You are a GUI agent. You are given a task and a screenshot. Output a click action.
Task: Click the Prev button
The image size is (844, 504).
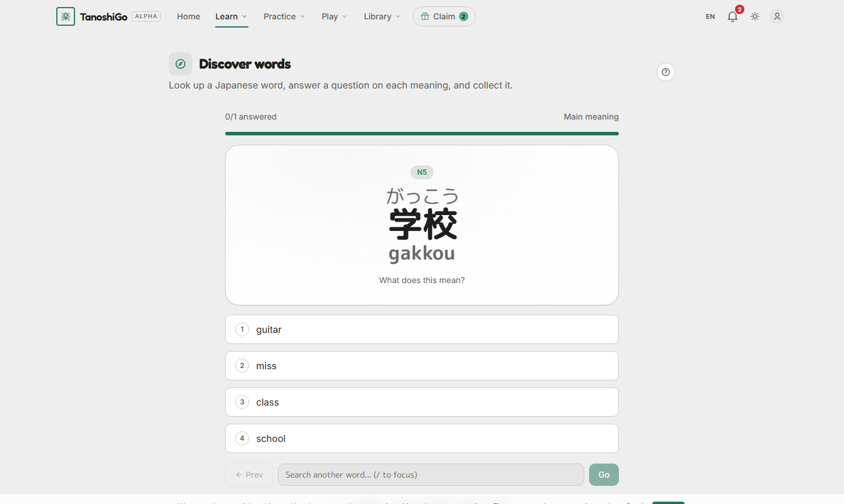tap(249, 475)
